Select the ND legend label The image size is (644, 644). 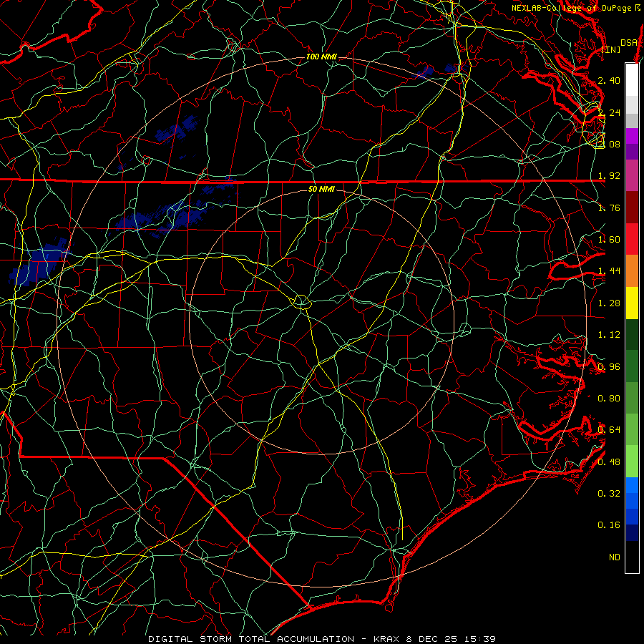coord(615,557)
